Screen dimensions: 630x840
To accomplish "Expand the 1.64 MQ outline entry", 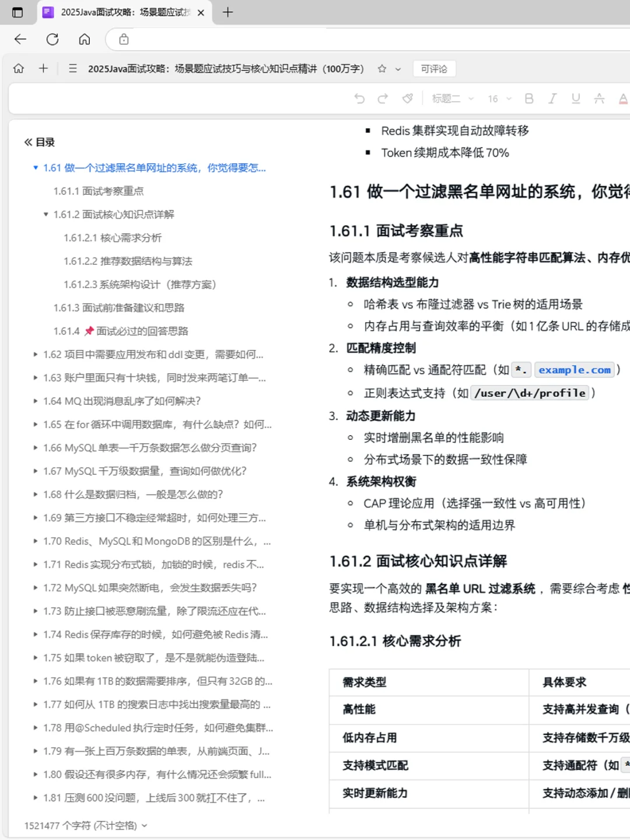I will click(36, 401).
